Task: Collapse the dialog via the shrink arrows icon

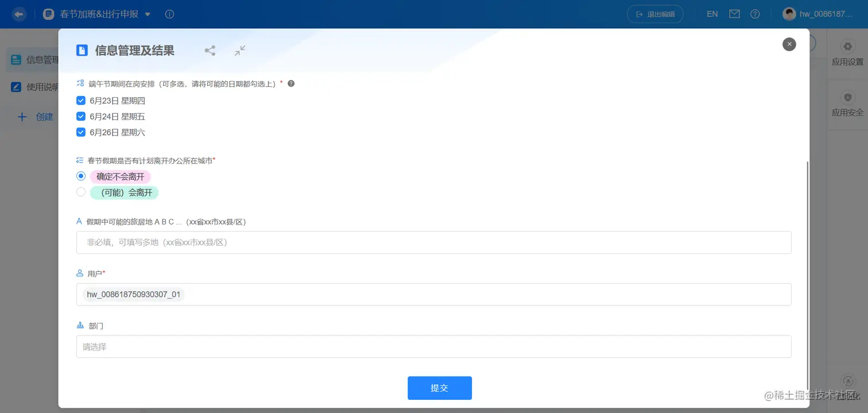Action: [240, 51]
